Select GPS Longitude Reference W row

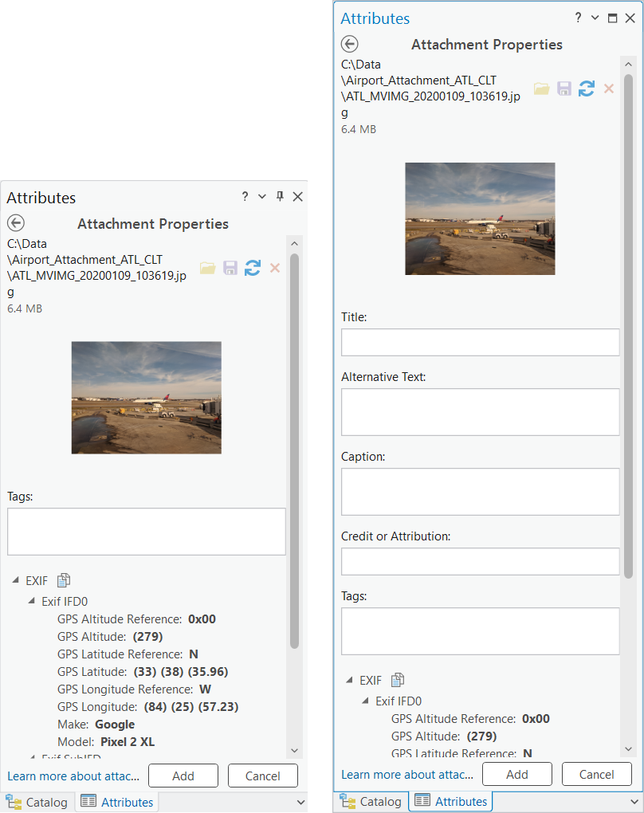click(x=134, y=689)
